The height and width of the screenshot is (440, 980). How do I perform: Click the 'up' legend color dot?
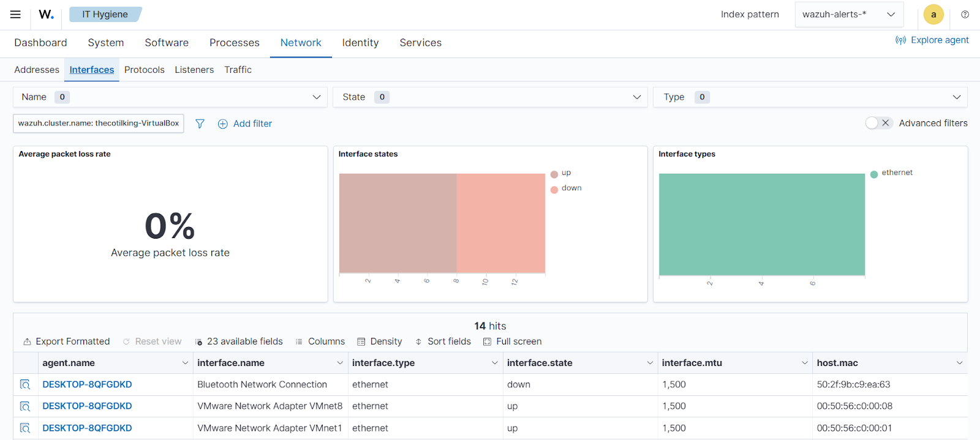click(x=554, y=174)
